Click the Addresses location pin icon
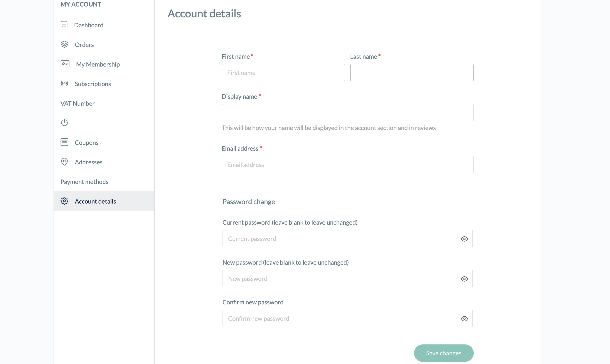The width and height of the screenshot is (610, 364). [64, 162]
